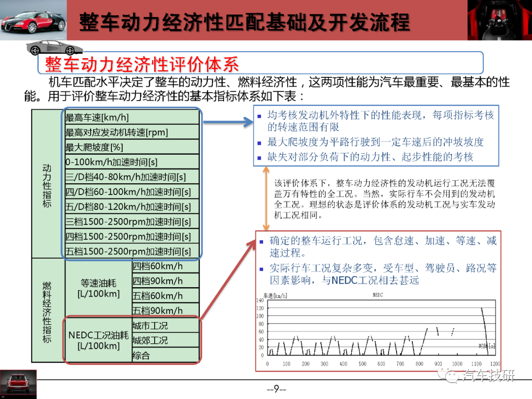
Task: Click the NEDC speed-time chart
Action: coord(378,329)
